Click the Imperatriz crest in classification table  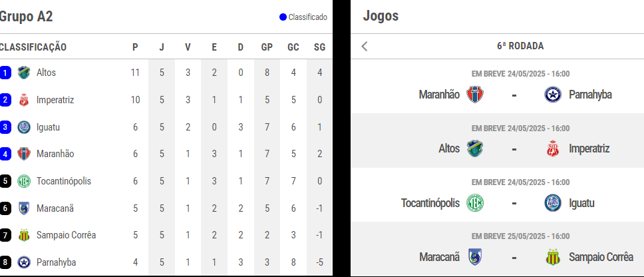pos(24,100)
